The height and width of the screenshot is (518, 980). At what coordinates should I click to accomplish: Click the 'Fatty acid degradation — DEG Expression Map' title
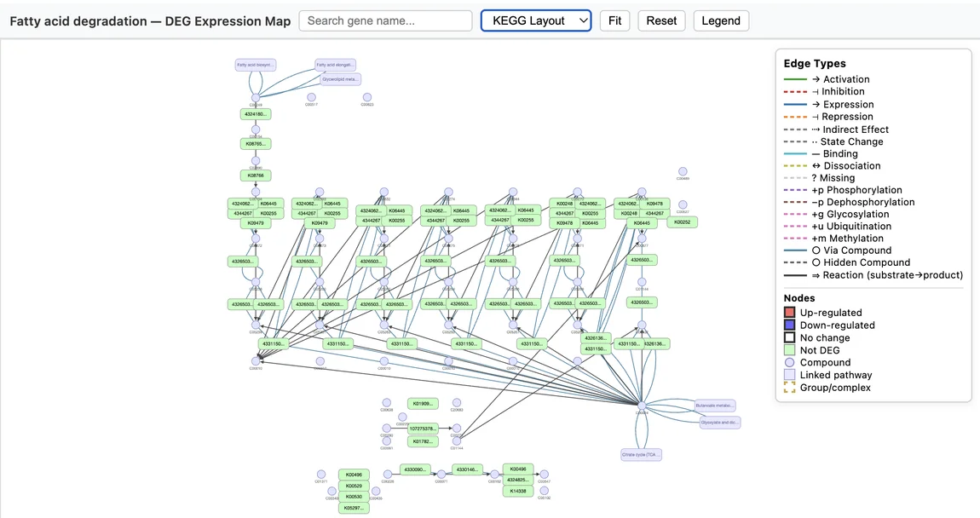tap(150, 21)
